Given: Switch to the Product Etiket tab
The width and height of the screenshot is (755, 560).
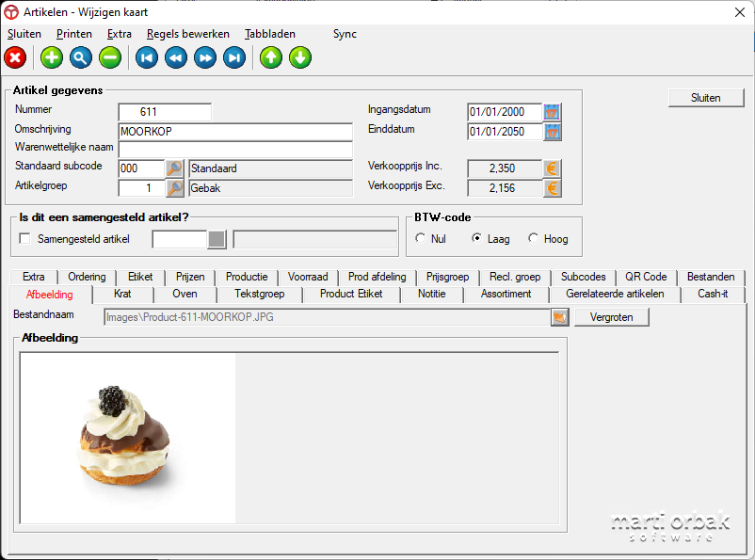Looking at the screenshot, I should click(x=351, y=294).
